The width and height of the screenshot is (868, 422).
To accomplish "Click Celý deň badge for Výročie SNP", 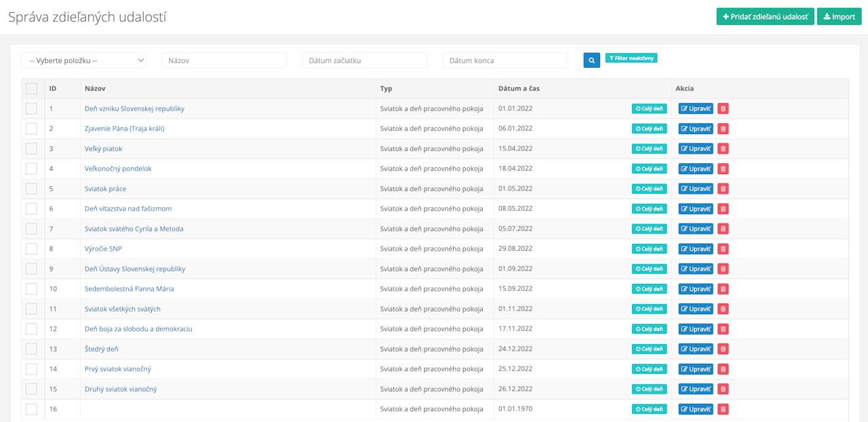I will pyautogui.click(x=649, y=249).
